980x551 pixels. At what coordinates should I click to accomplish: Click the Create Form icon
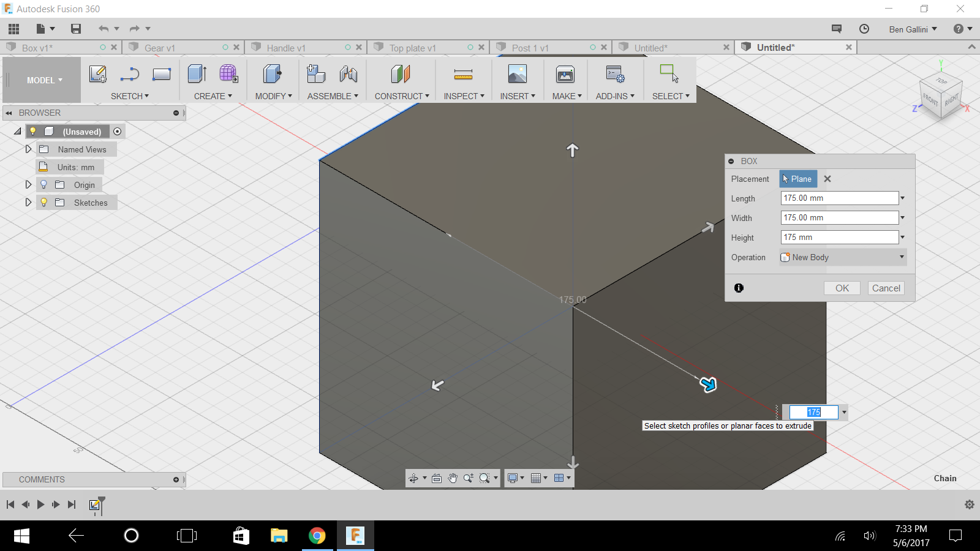228,74
